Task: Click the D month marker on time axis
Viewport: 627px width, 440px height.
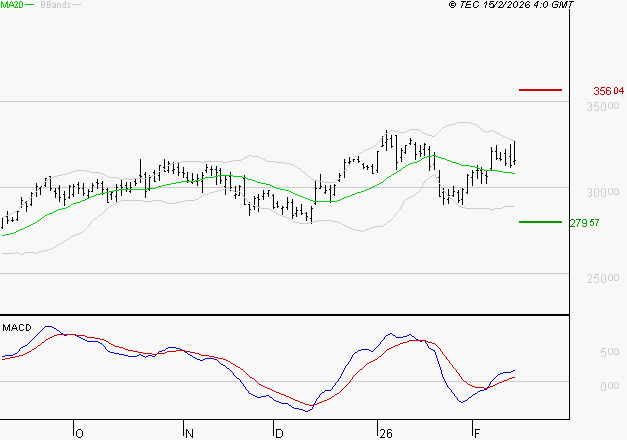Action: (x=278, y=433)
